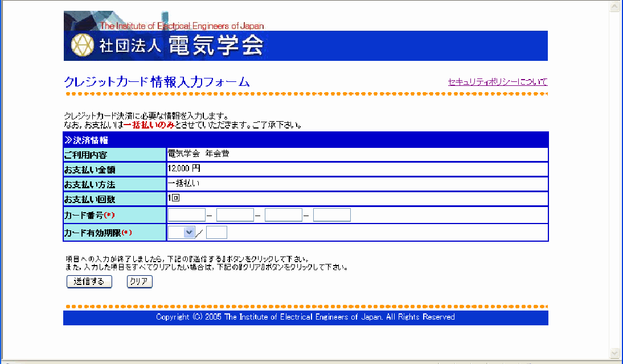Click the scrollbar down arrow
The width and height of the screenshot is (623, 364).
[614, 353]
